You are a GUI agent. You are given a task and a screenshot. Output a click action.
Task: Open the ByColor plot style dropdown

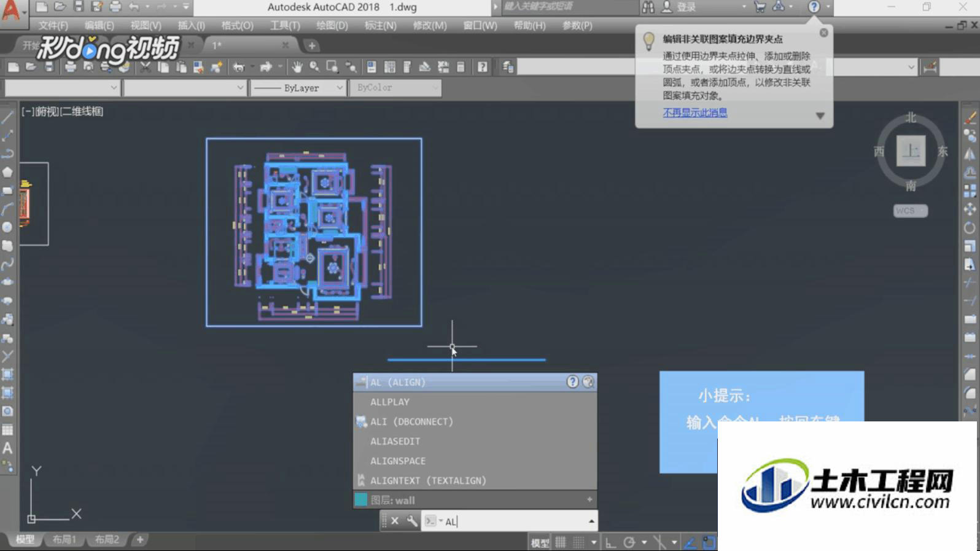395,88
